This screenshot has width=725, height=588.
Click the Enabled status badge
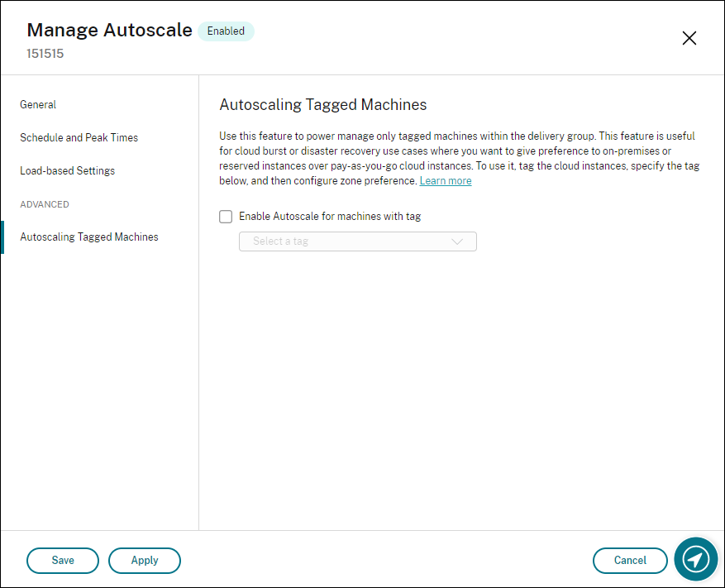[x=226, y=31]
